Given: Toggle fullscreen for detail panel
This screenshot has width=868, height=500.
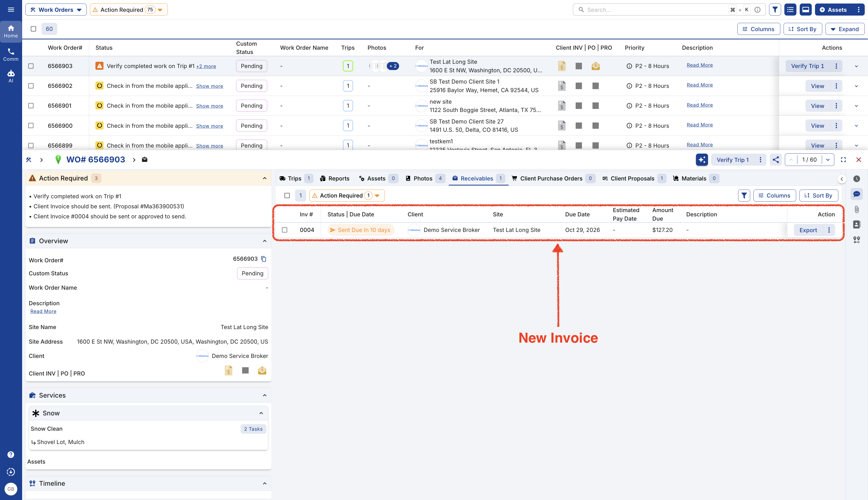Looking at the screenshot, I should pyautogui.click(x=843, y=160).
